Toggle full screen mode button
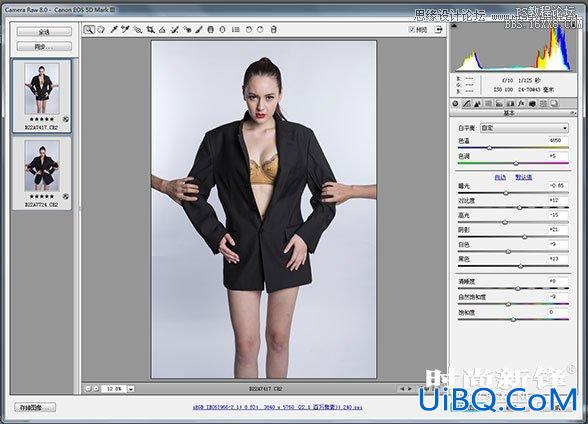This screenshot has width=588, height=424. [439, 30]
